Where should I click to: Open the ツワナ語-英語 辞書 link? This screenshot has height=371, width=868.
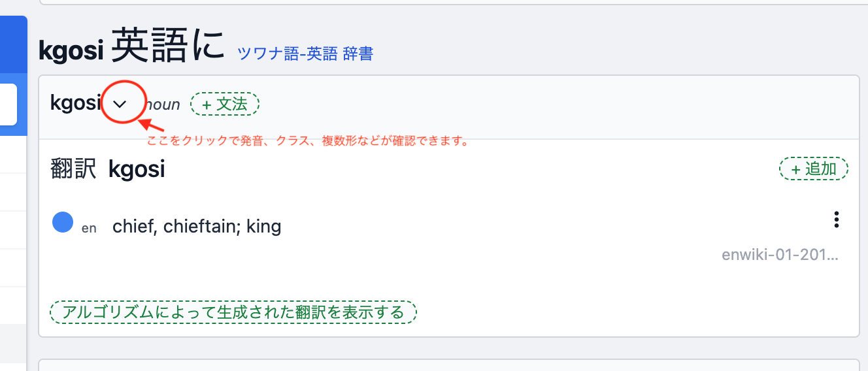(305, 54)
